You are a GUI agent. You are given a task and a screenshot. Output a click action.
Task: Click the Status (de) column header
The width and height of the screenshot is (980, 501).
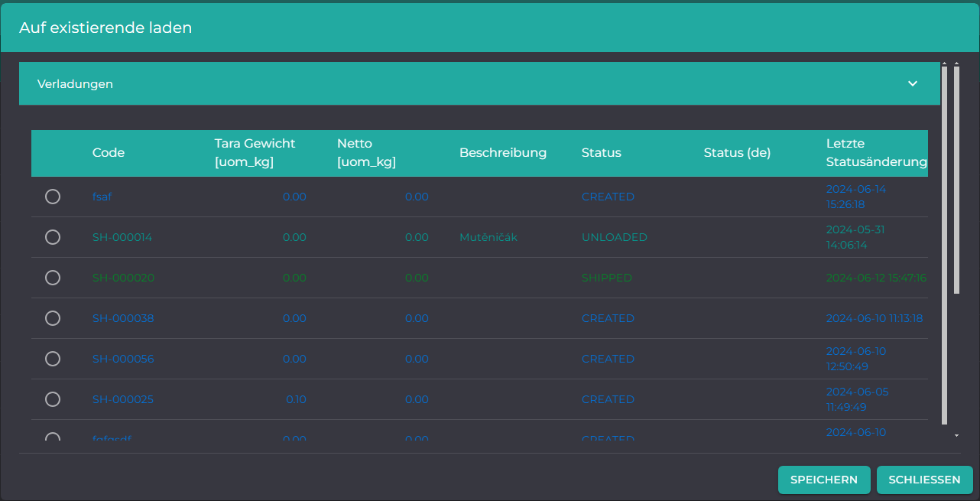point(737,153)
